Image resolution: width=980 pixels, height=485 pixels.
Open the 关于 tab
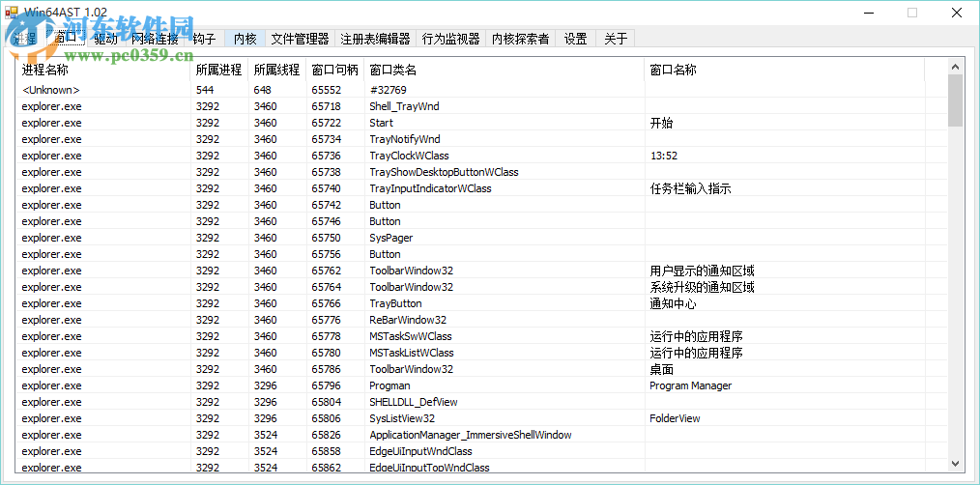[616, 39]
